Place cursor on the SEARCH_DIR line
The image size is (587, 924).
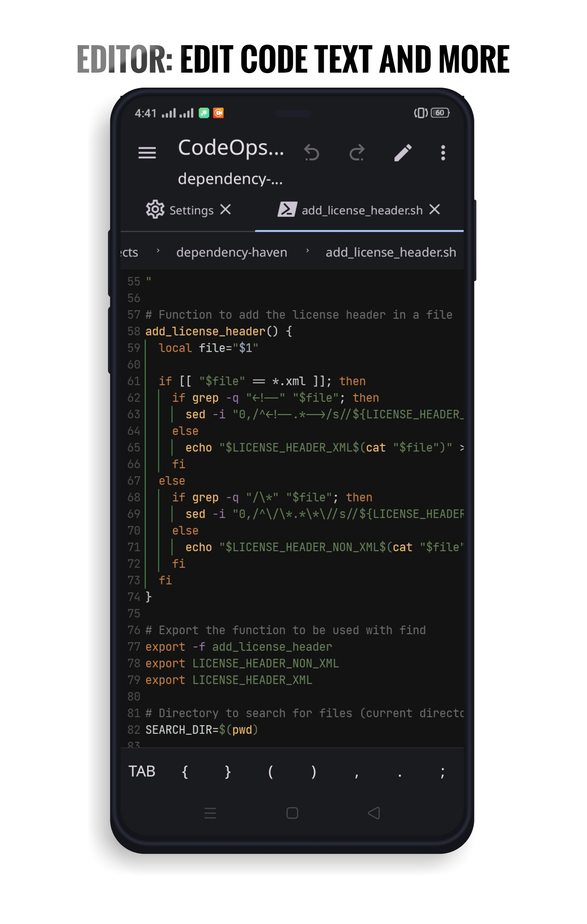pyautogui.click(x=201, y=729)
